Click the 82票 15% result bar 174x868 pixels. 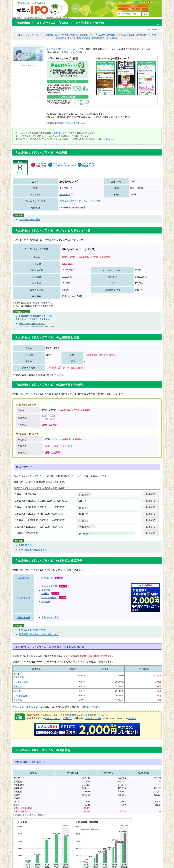[x=108, y=527]
